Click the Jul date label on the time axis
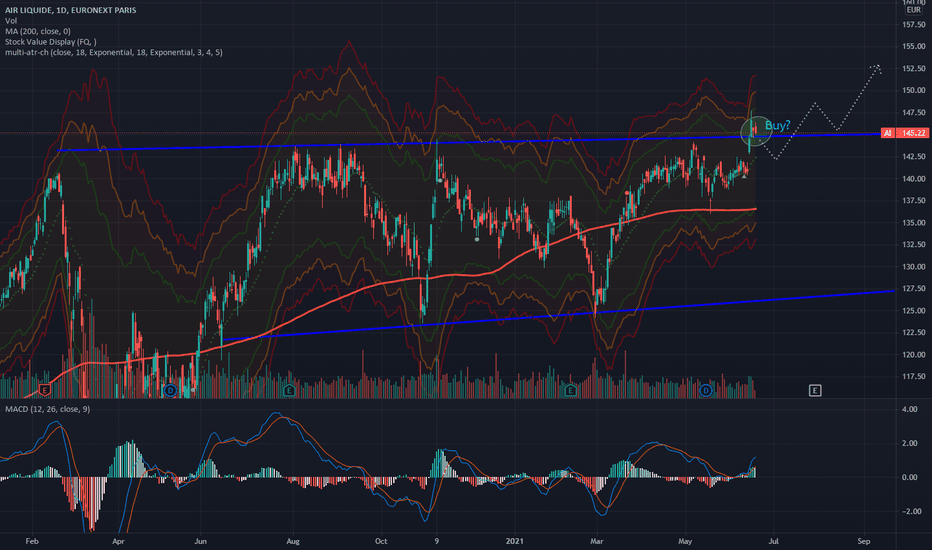932x550 pixels. [x=773, y=541]
